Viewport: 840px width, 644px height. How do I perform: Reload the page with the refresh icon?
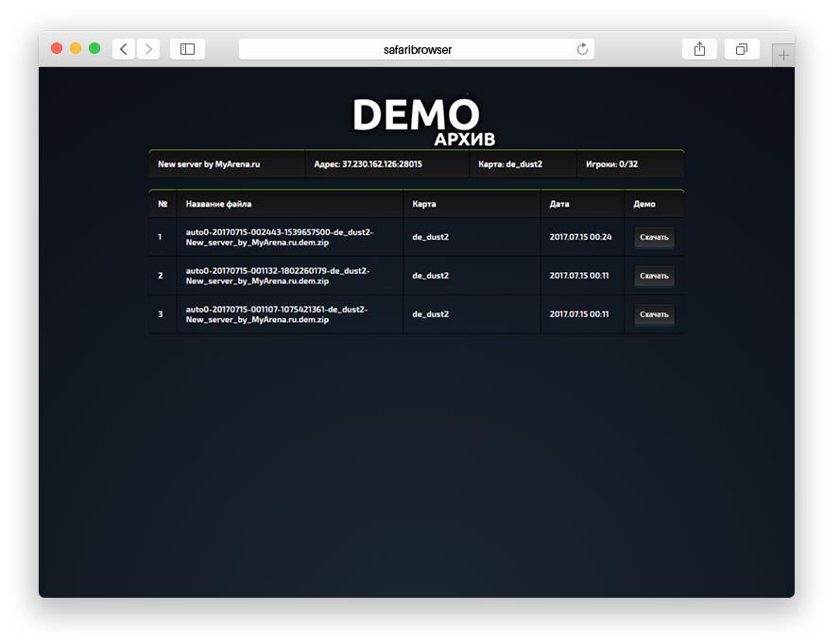pos(582,49)
